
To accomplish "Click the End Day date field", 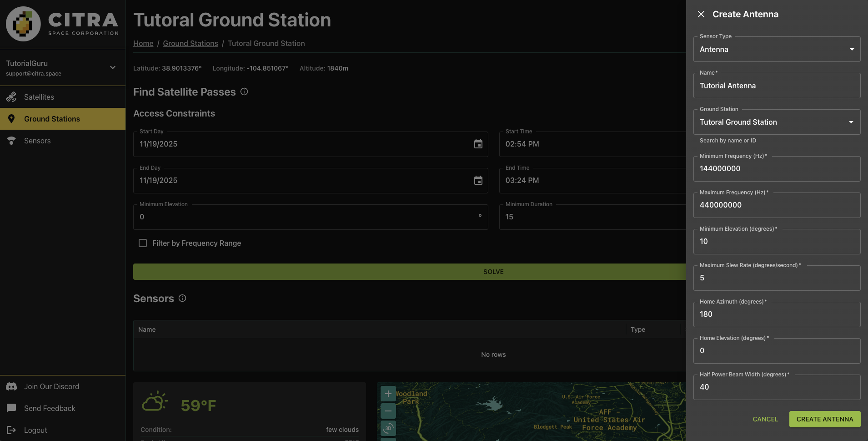I will [311, 181].
